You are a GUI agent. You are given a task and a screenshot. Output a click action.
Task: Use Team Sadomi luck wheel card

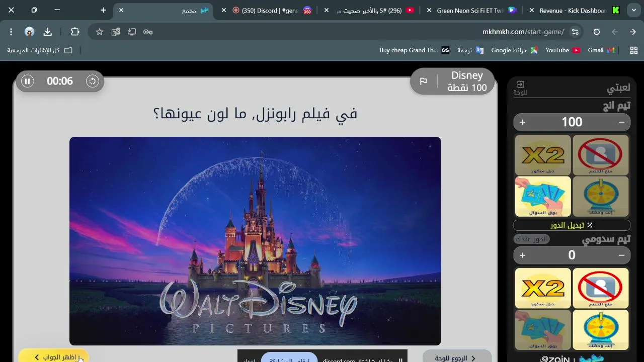click(x=600, y=330)
